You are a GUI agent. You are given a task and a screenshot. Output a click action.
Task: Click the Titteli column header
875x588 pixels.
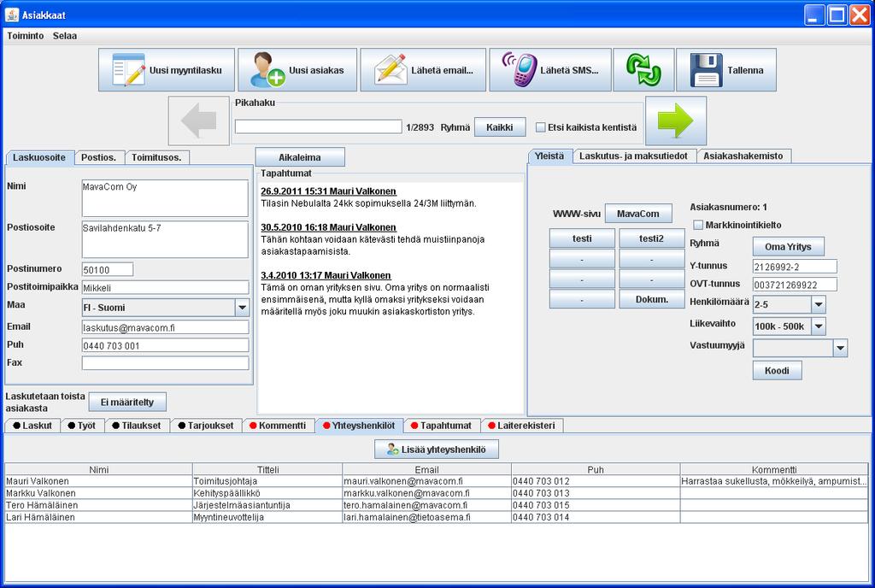(x=267, y=469)
